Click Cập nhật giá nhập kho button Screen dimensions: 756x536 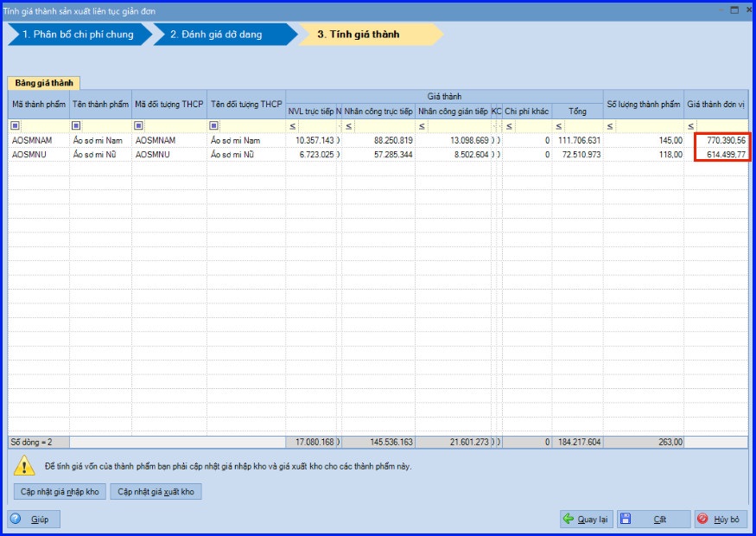click(60, 492)
